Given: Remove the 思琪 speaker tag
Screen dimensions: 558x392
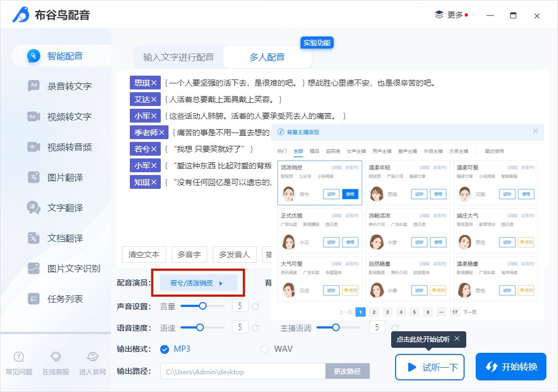Looking at the screenshot, I should 154,83.
